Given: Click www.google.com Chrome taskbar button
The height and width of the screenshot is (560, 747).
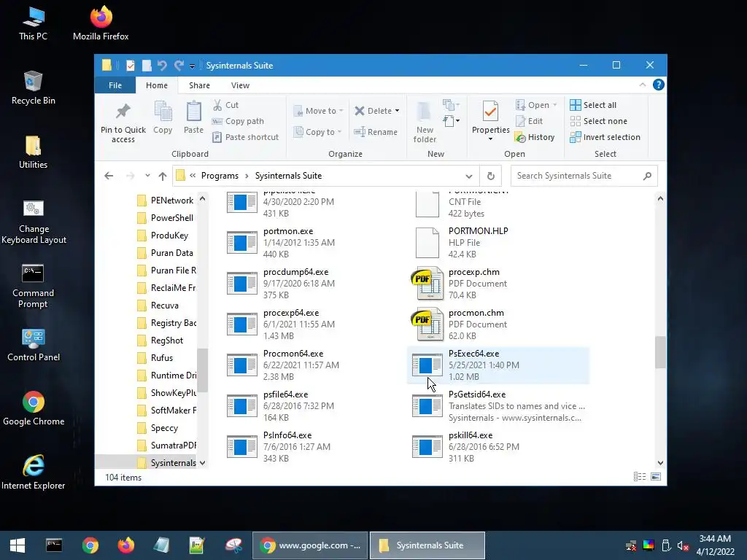Looking at the screenshot, I should [x=309, y=545].
